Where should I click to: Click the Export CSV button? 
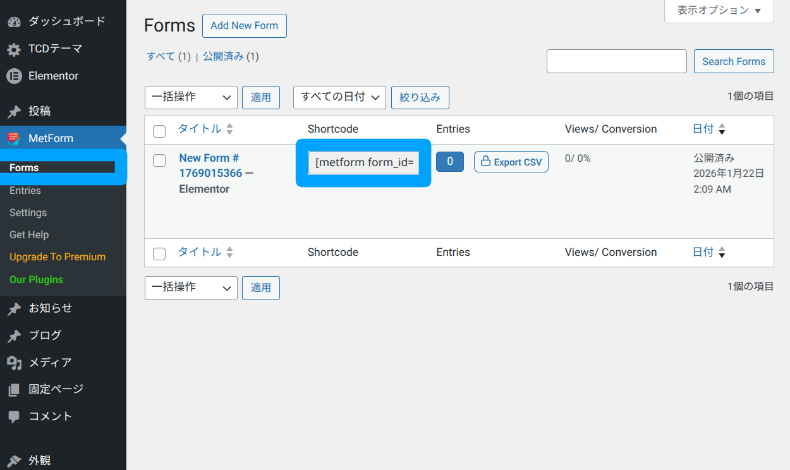pyautogui.click(x=511, y=162)
